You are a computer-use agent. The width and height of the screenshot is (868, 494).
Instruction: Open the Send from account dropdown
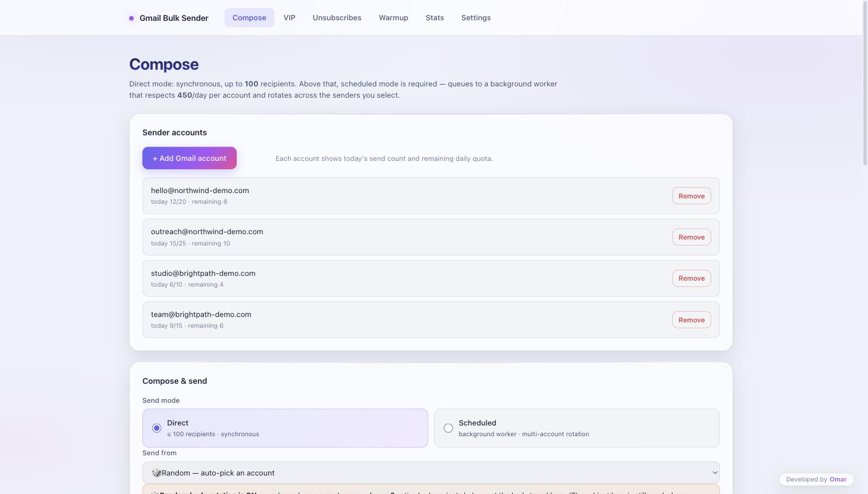point(431,473)
